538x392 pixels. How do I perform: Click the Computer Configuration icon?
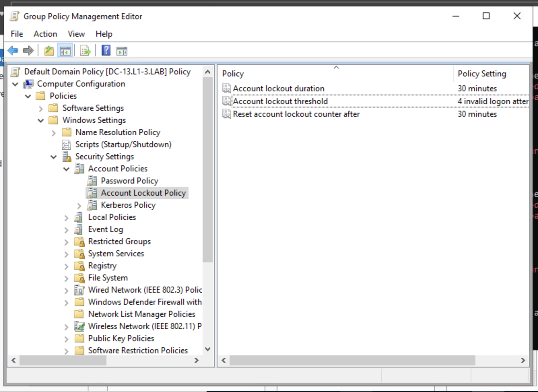pos(28,84)
